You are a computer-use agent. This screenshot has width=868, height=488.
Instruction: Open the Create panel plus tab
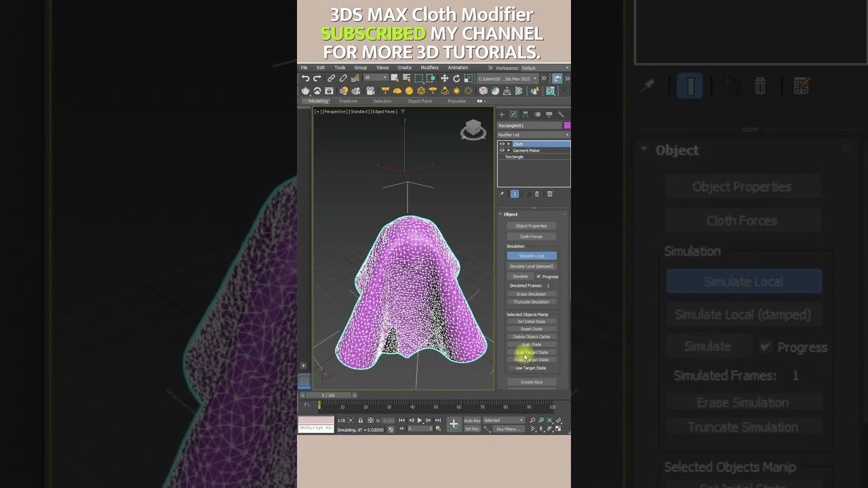pyautogui.click(x=502, y=115)
